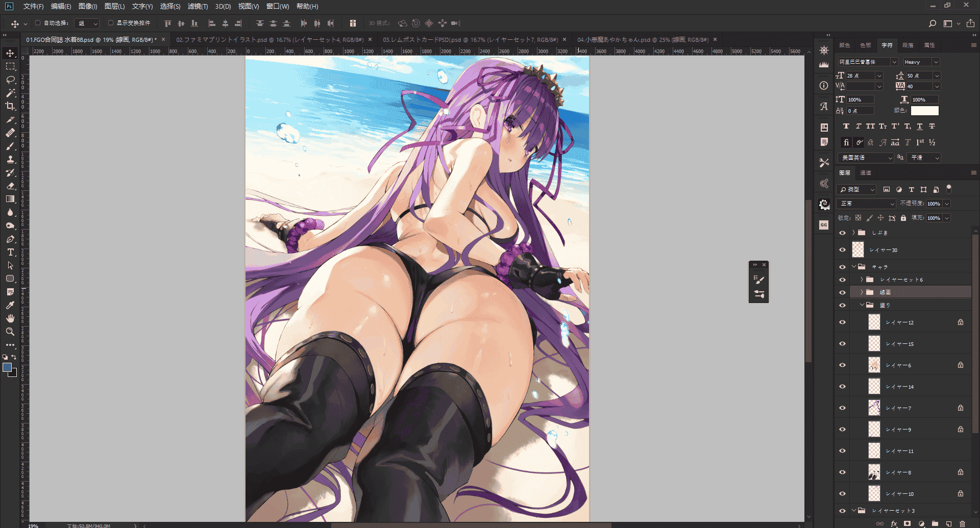
Task: Click the font size 28 点 field
Action: [x=861, y=76]
